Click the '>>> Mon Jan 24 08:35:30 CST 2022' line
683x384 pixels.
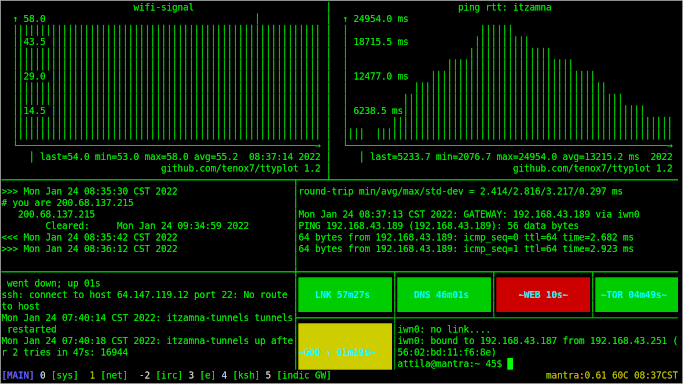pos(89,191)
